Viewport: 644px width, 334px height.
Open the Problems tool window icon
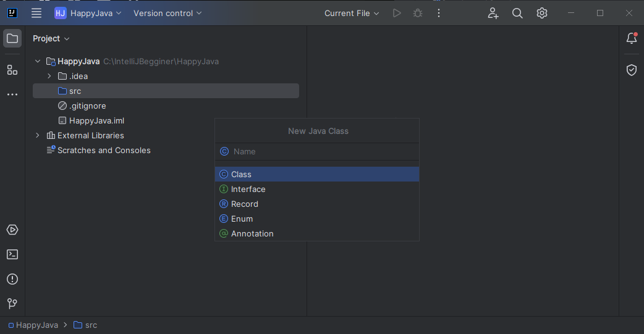[12, 279]
